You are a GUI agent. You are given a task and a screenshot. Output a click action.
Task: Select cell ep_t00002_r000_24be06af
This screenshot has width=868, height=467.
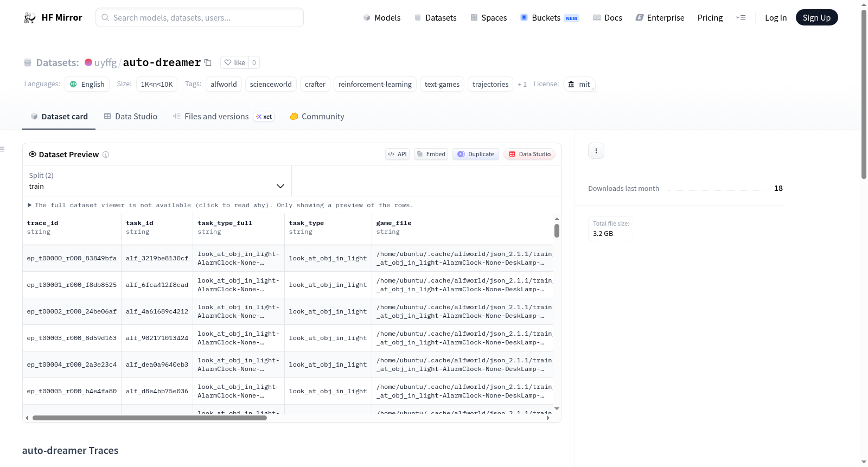(x=72, y=311)
